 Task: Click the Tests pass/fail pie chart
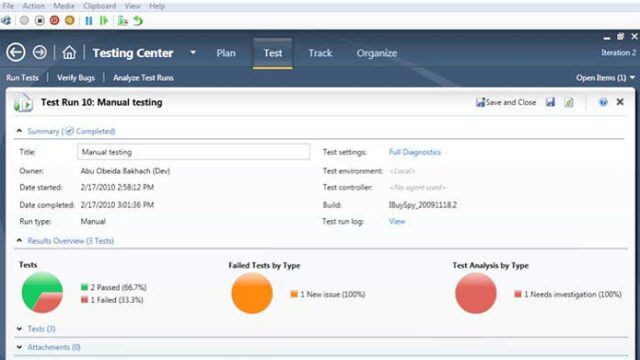coord(42,293)
